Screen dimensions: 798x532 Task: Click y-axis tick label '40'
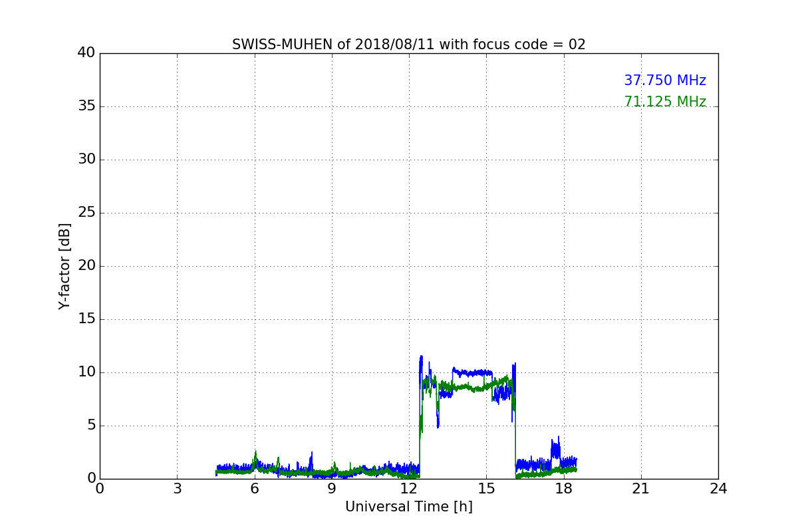[86, 53]
